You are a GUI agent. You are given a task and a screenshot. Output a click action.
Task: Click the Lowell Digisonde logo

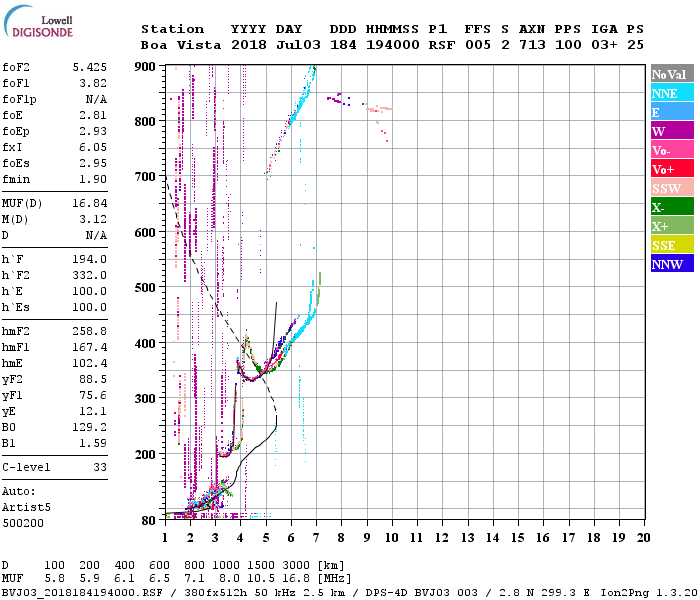coord(38,21)
